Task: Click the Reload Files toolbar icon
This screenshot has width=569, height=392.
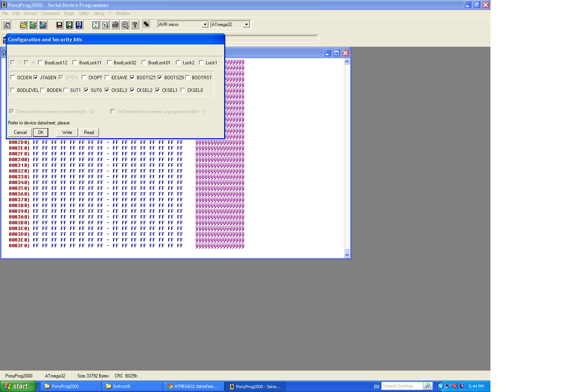Action: (96, 25)
